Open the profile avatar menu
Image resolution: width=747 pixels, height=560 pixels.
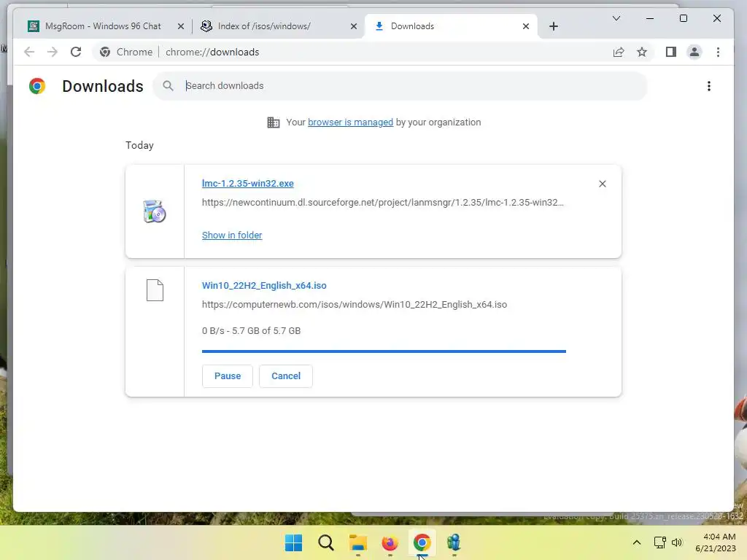click(694, 52)
